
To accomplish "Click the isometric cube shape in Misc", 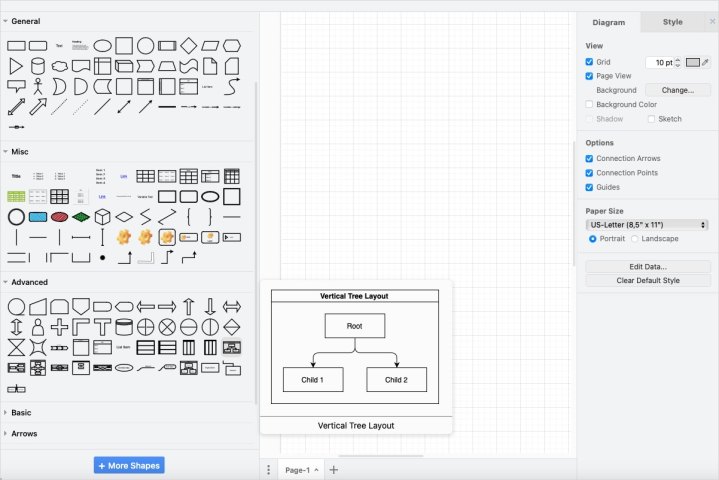I will pos(102,216).
